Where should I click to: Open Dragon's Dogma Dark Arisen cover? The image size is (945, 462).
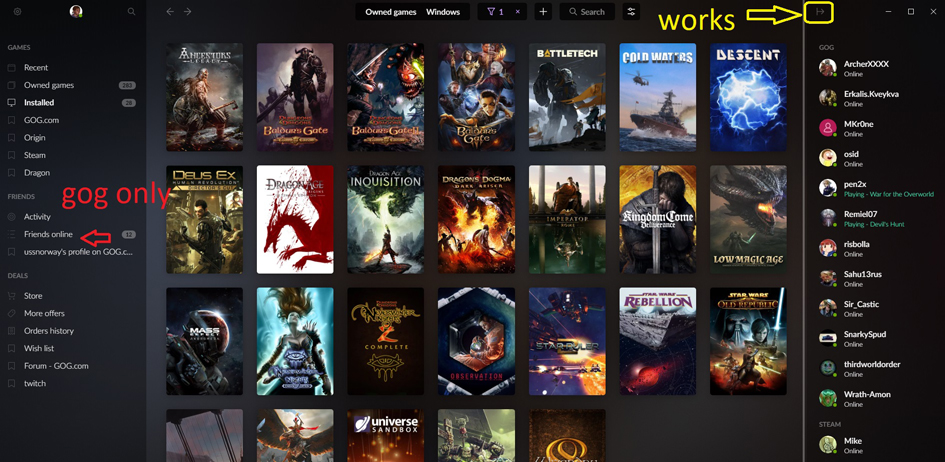[476, 219]
